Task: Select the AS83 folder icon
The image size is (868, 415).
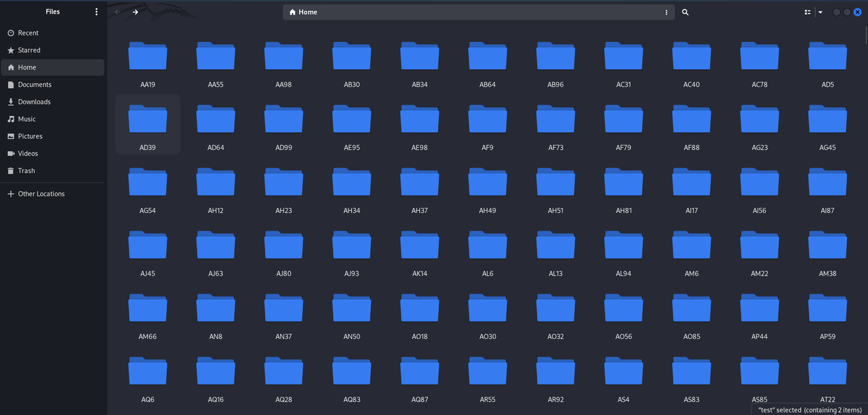Action: point(692,371)
